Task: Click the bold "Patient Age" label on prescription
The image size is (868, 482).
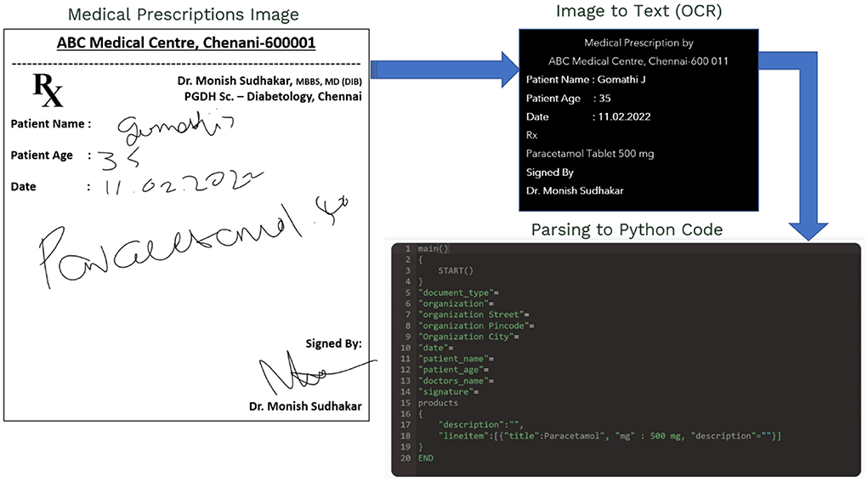Action: [42, 156]
